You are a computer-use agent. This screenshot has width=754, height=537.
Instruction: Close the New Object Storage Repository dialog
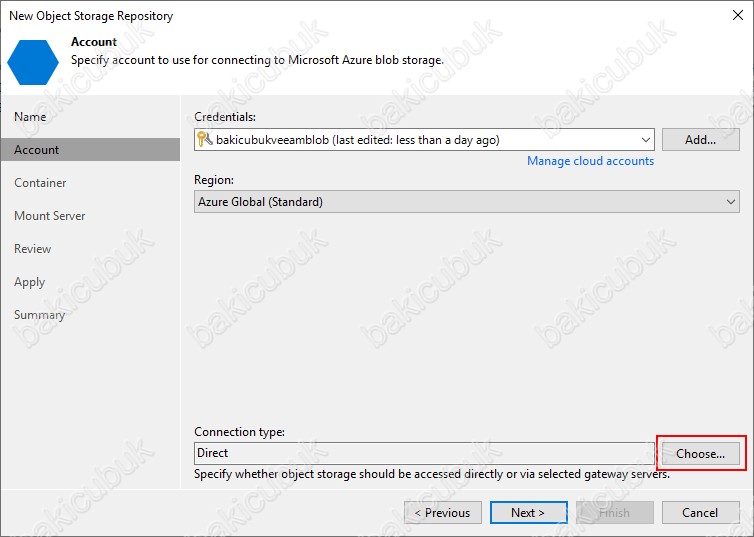736,16
